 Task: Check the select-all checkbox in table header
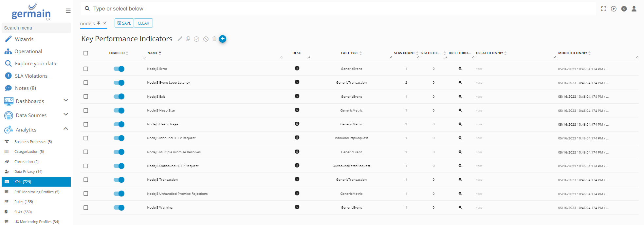click(86, 53)
